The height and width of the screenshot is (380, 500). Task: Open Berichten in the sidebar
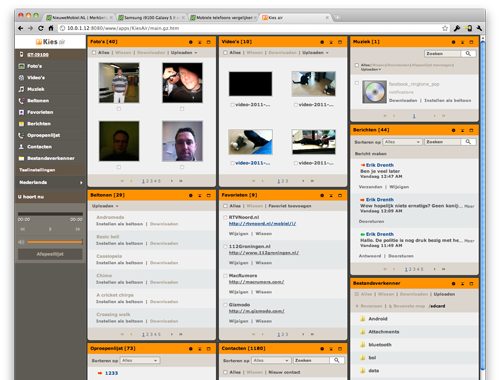coord(39,124)
